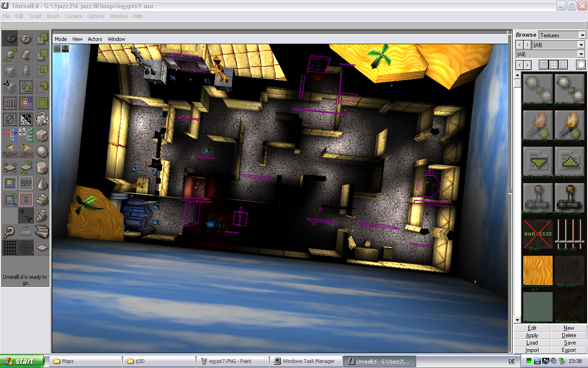This screenshot has width=588, height=368.
Task: Go to previous texture package
Action: point(520,45)
